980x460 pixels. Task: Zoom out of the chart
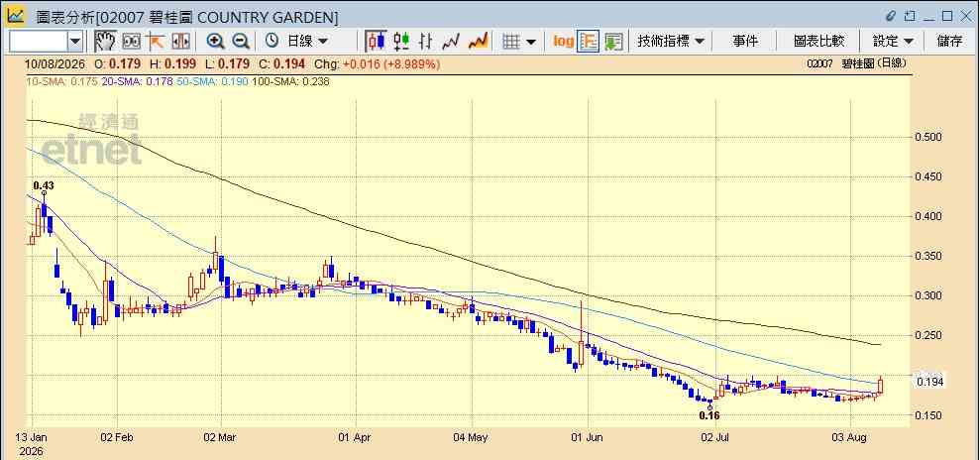[x=241, y=42]
